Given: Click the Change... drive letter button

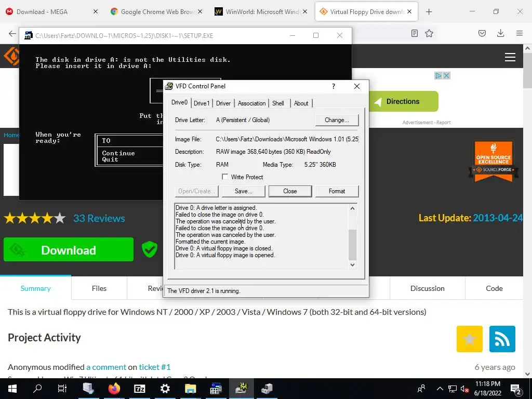Looking at the screenshot, I should pos(337,120).
